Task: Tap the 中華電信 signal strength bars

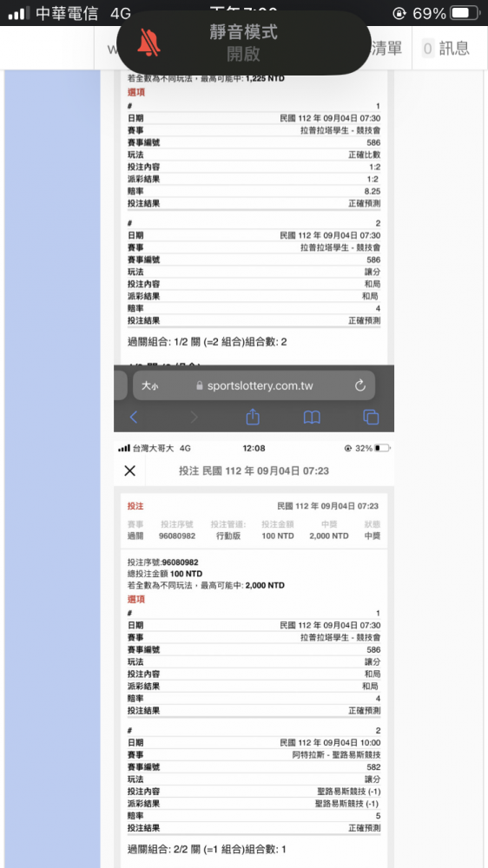Action: click(19, 13)
